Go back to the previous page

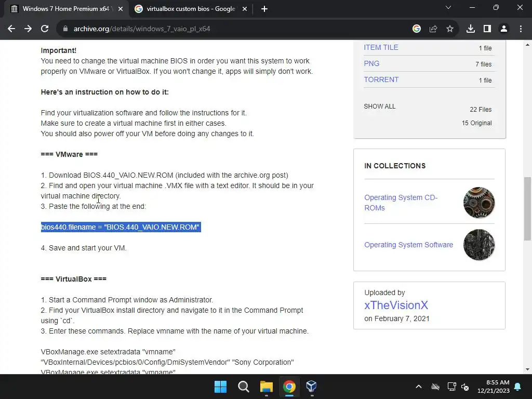[11, 29]
